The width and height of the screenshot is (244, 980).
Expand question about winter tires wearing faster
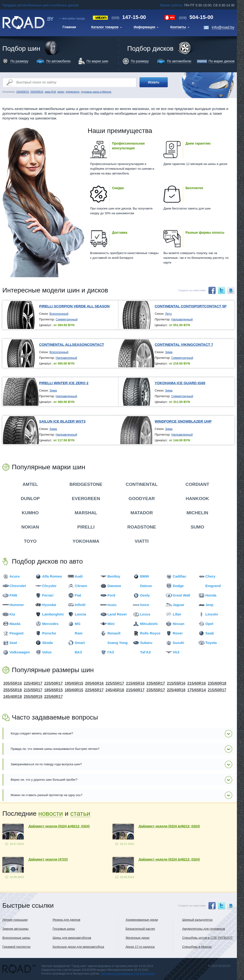pos(228,749)
